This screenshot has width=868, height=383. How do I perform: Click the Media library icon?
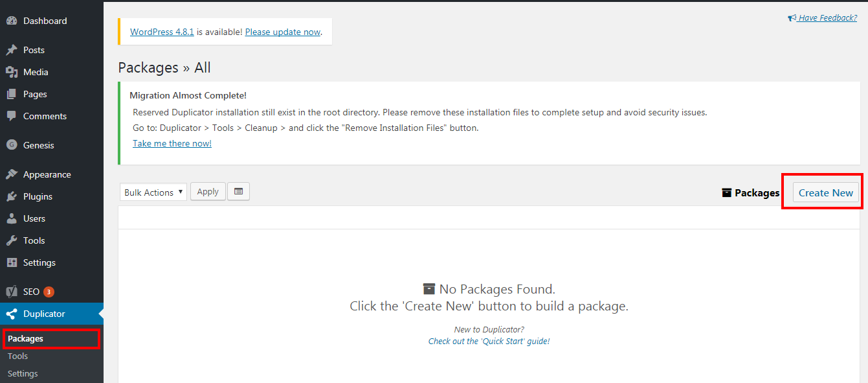[x=12, y=72]
